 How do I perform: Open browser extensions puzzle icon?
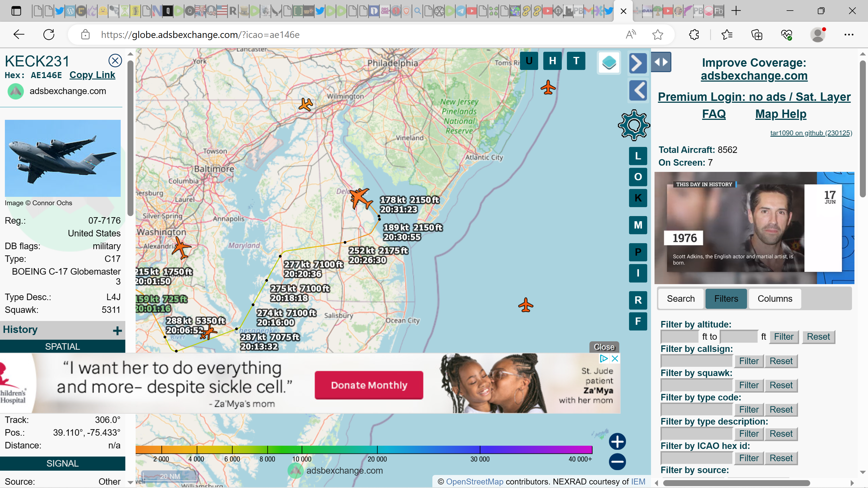pyautogui.click(x=694, y=34)
